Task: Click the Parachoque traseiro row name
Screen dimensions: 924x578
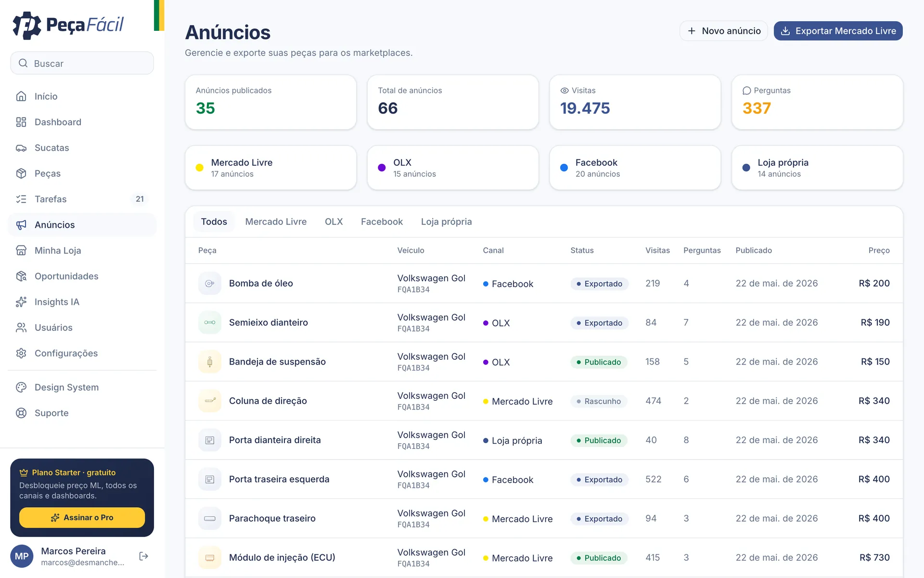Action: [x=272, y=518]
